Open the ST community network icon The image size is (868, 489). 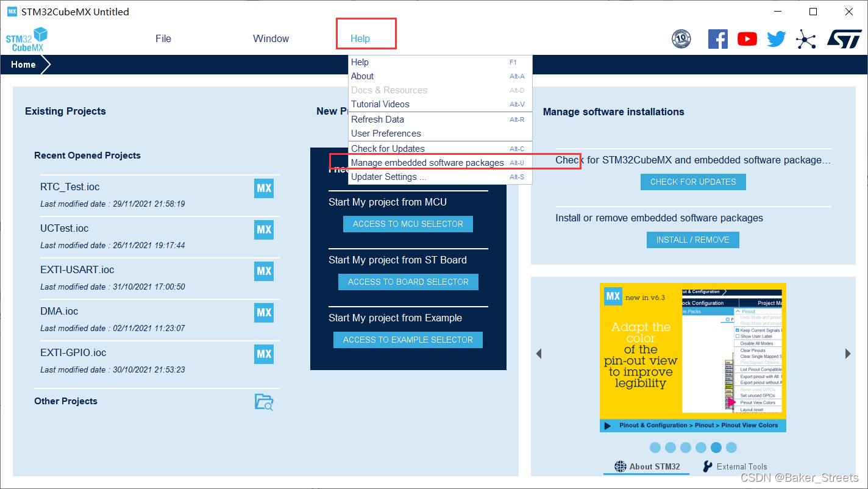pos(805,40)
